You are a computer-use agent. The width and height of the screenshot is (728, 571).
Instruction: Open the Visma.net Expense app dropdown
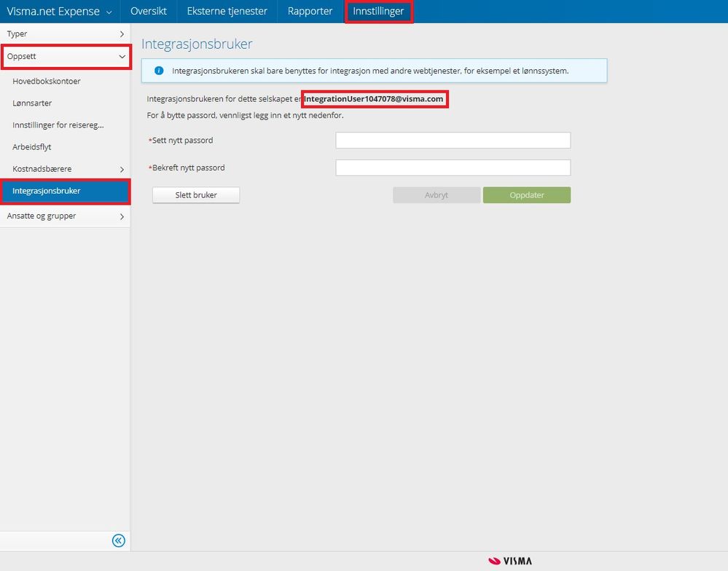[60, 11]
